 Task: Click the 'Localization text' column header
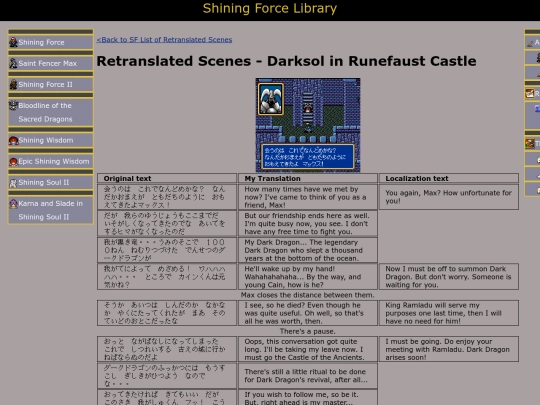[449, 178]
